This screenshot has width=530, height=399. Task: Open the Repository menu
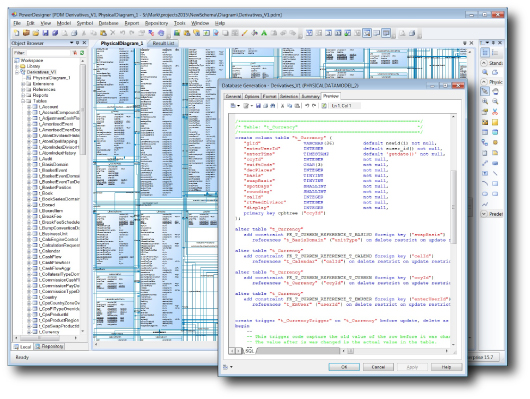[156, 23]
